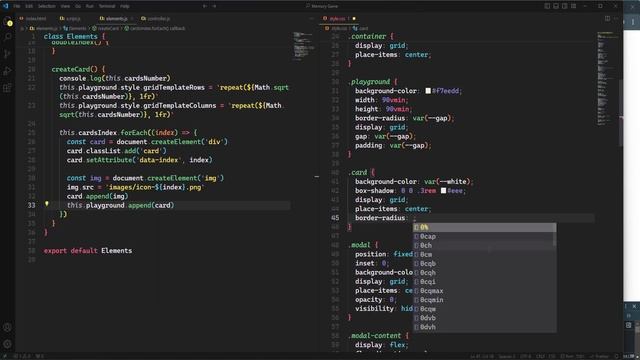Open the Run and Debug view
The width and height of the screenshot is (640, 360).
point(7,71)
